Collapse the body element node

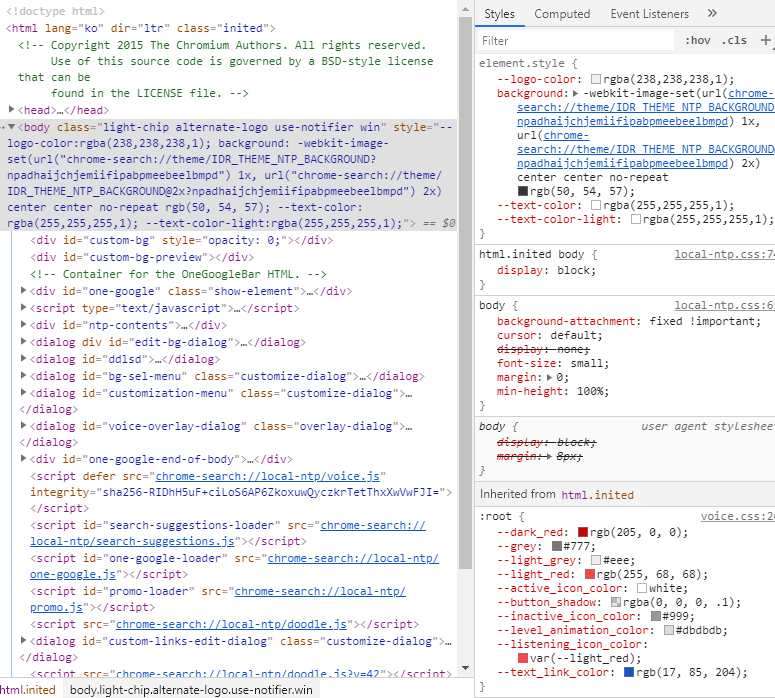point(11,127)
